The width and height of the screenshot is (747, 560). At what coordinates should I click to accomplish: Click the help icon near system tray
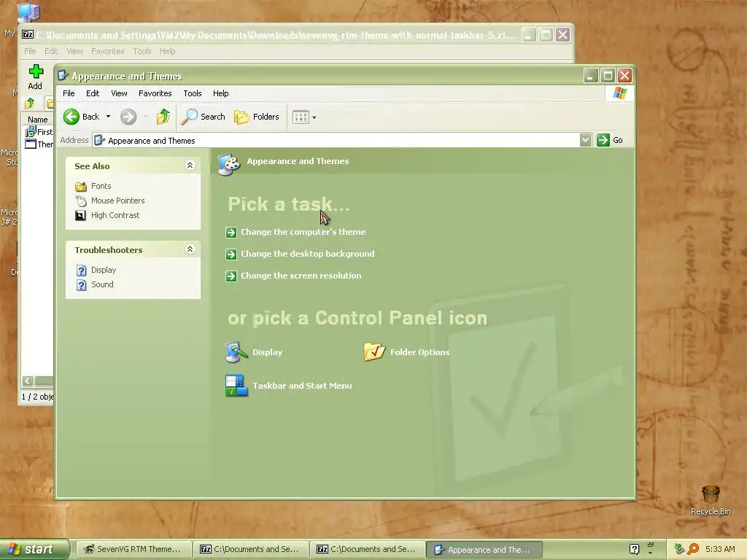click(634, 549)
